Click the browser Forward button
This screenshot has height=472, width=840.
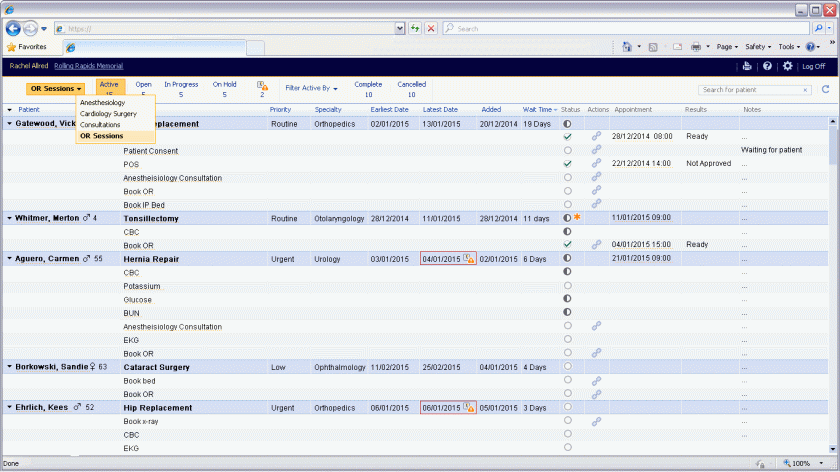(x=31, y=28)
